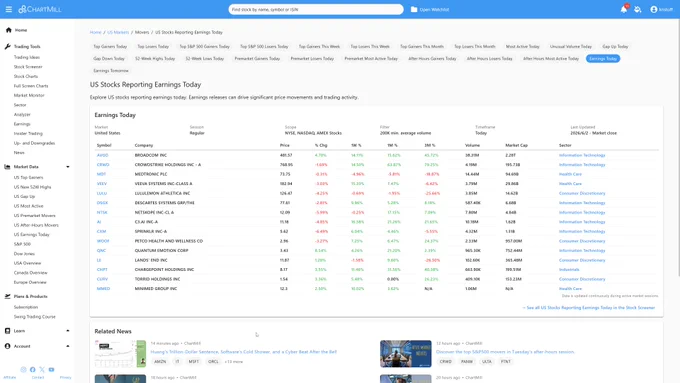Open US Premarket Movers in sidebar

pyautogui.click(x=34, y=216)
